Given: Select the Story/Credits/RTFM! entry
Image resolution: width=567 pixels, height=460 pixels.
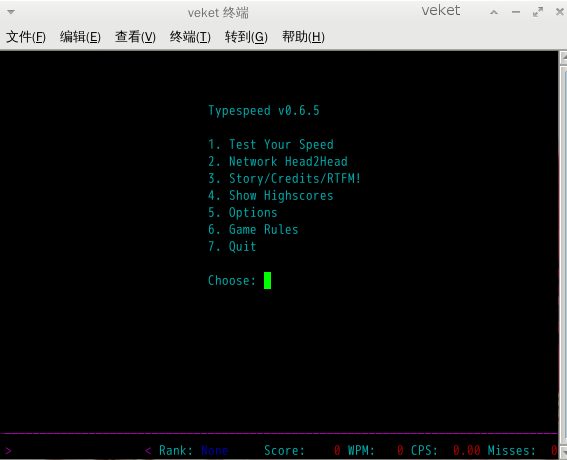Looking at the screenshot, I should point(284,179).
